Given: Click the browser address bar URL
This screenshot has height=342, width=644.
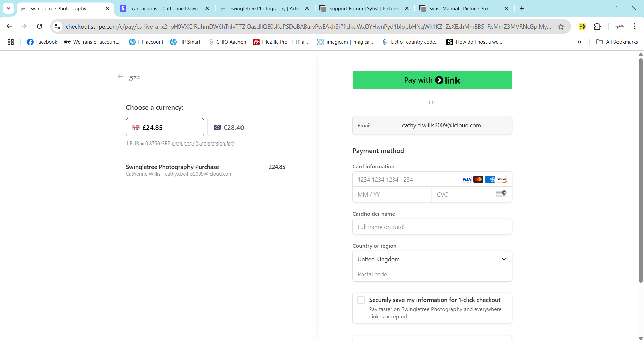Looking at the screenshot, I should tap(308, 26).
